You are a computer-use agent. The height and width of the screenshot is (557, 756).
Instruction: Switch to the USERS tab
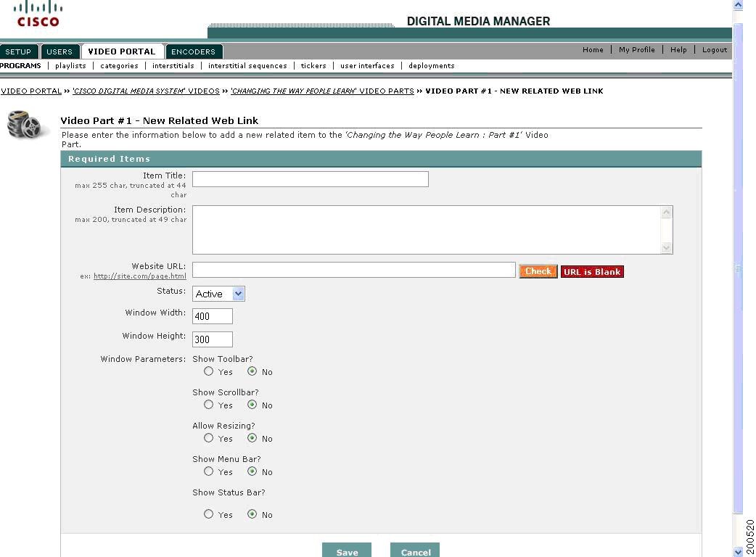pyautogui.click(x=60, y=51)
